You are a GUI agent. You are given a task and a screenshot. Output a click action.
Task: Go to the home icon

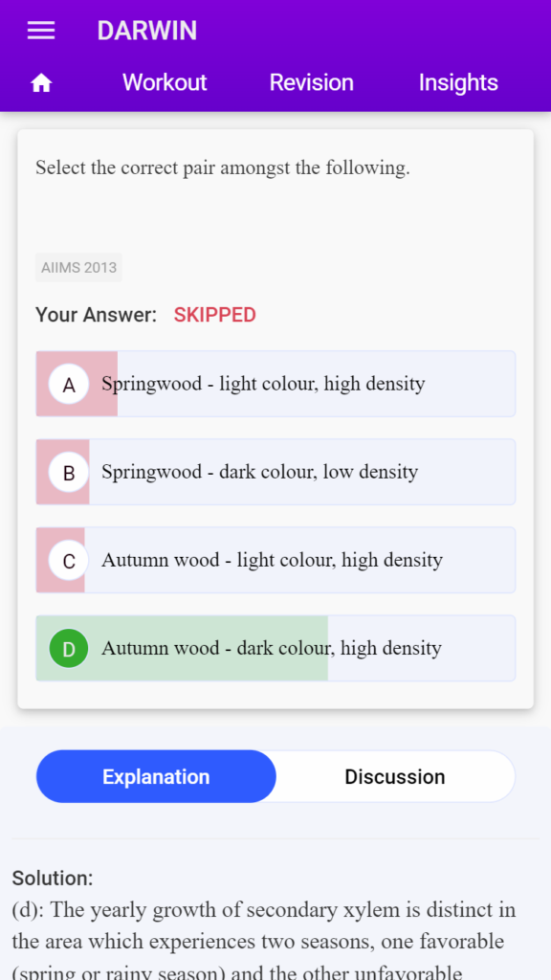point(41,82)
